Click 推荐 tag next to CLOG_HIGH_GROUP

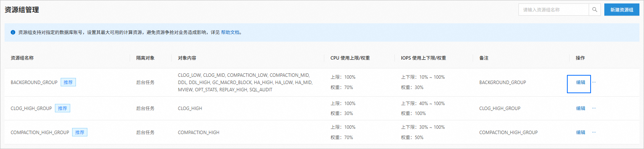63,108
